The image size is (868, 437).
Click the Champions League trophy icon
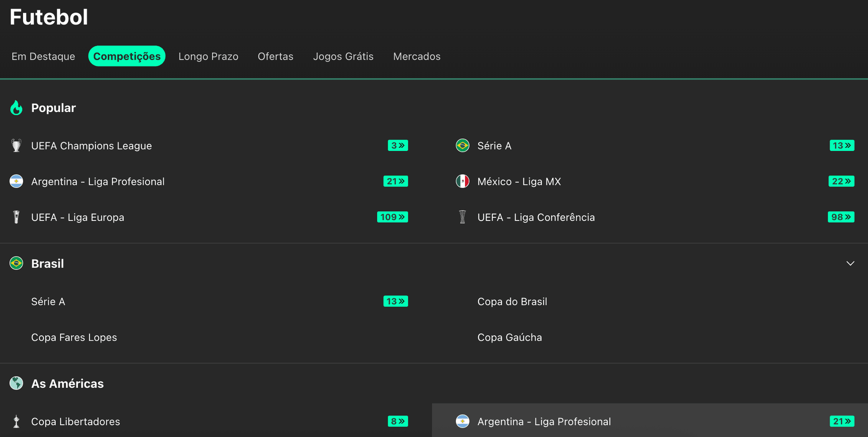click(16, 146)
